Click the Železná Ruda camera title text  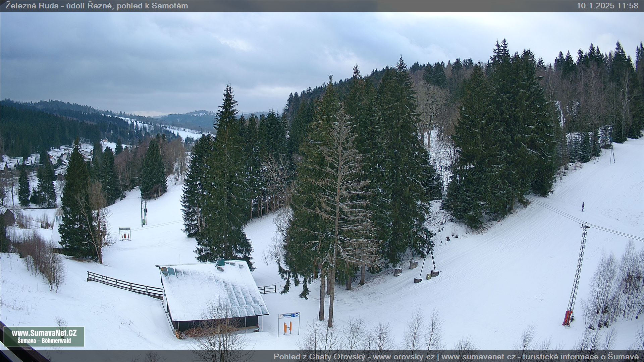97,6
